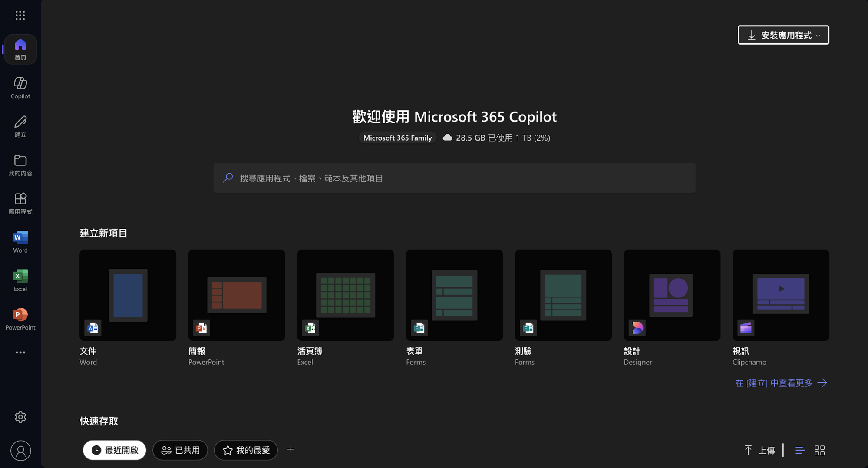Viewport: 868px width, 468px height.
Task: Click the Excel badge on 活頁簿 card
Action: click(310, 328)
